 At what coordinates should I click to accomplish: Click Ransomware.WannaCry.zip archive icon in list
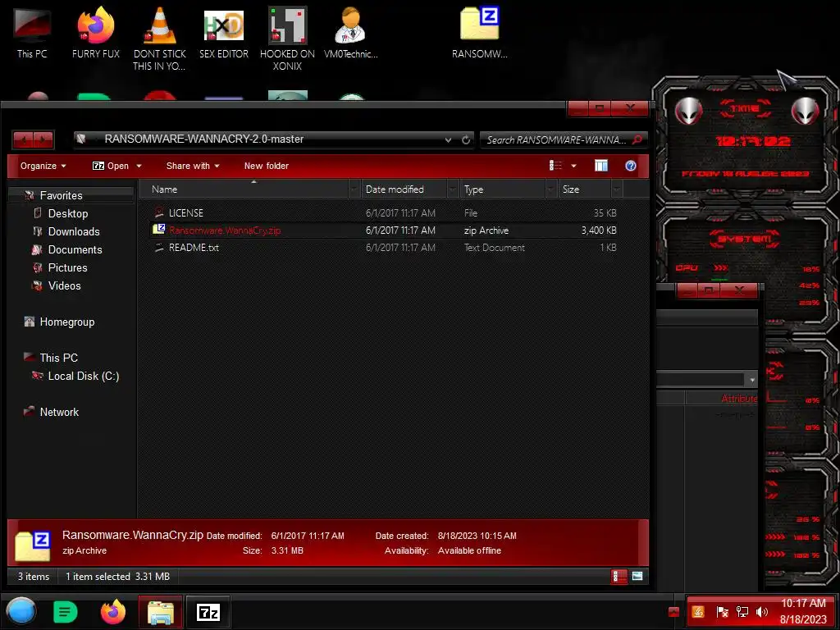(x=158, y=230)
